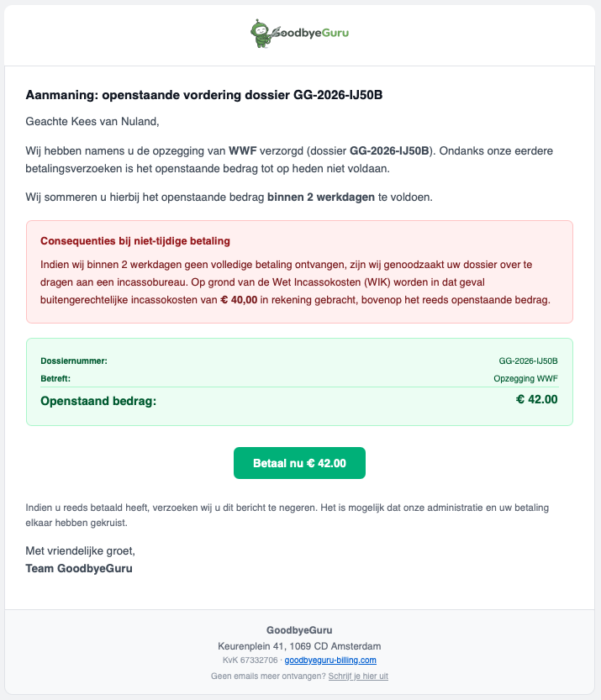Select the Keurenplein 41 address line
601x700 pixels.
click(x=300, y=646)
